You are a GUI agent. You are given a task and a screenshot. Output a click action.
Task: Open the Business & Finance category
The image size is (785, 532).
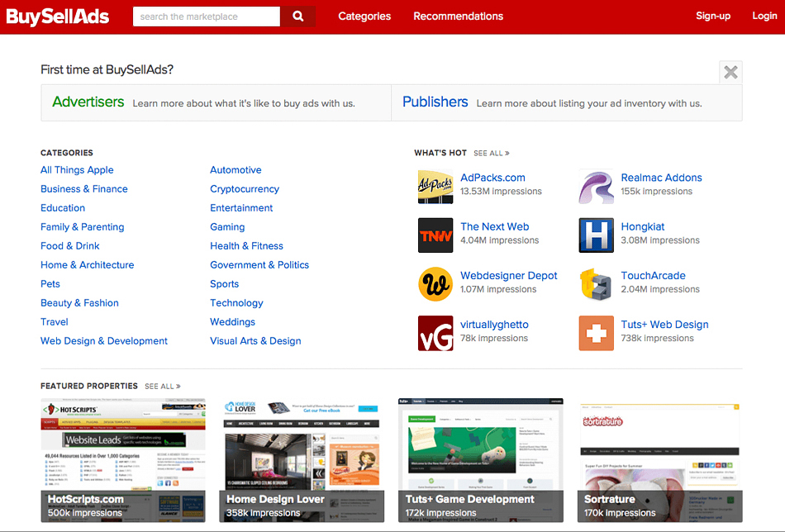click(x=84, y=188)
